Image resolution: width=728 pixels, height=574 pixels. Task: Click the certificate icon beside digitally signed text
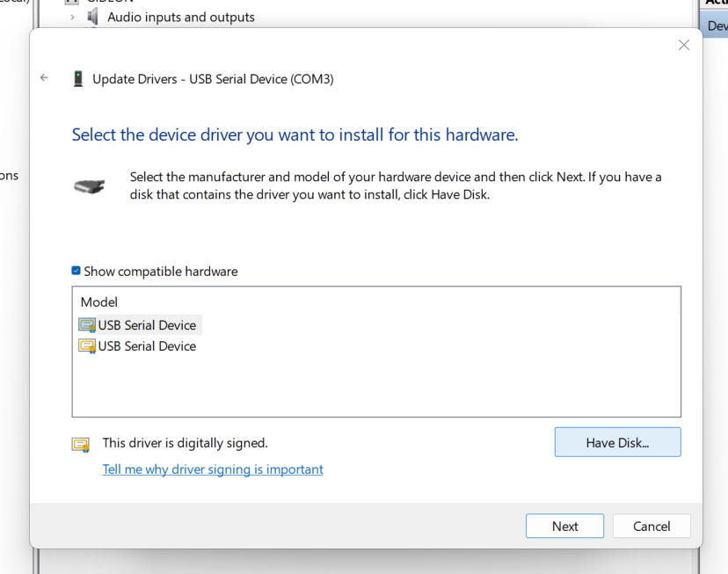[x=81, y=444]
